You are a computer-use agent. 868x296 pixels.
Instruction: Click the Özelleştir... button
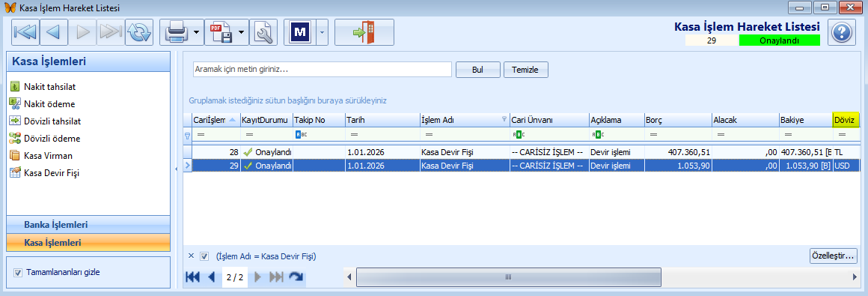[833, 256]
